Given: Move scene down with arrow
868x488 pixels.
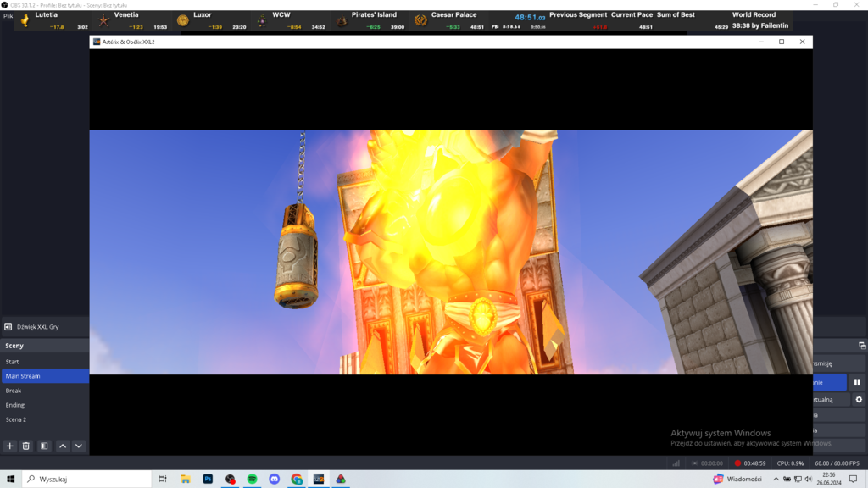Looking at the screenshot, I should (x=79, y=446).
